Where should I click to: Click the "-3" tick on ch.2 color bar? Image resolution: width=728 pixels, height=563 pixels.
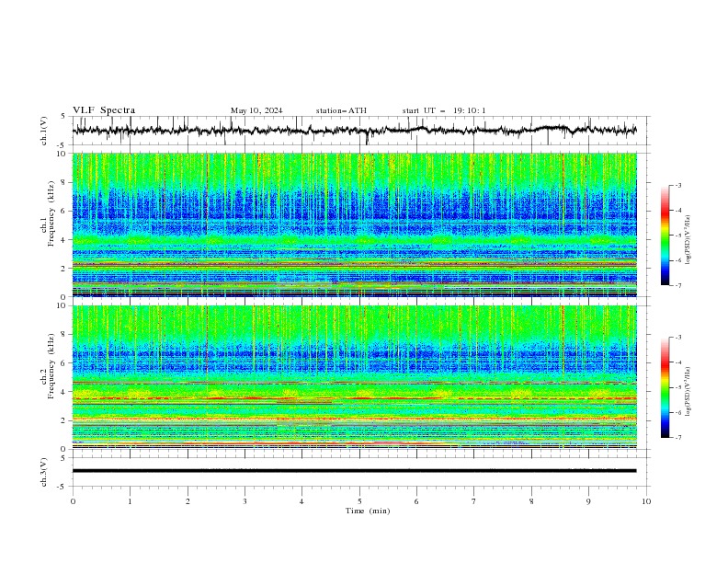pos(677,338)
